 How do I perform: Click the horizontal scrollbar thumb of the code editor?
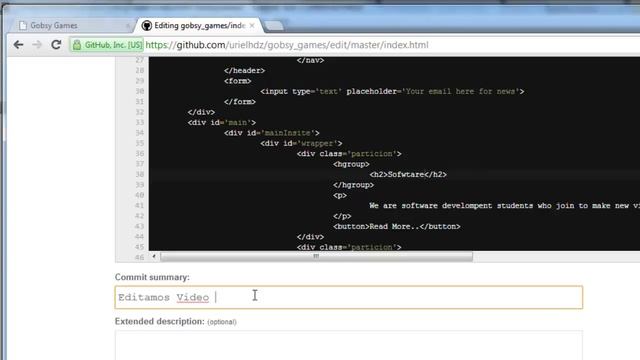point(317,256)
